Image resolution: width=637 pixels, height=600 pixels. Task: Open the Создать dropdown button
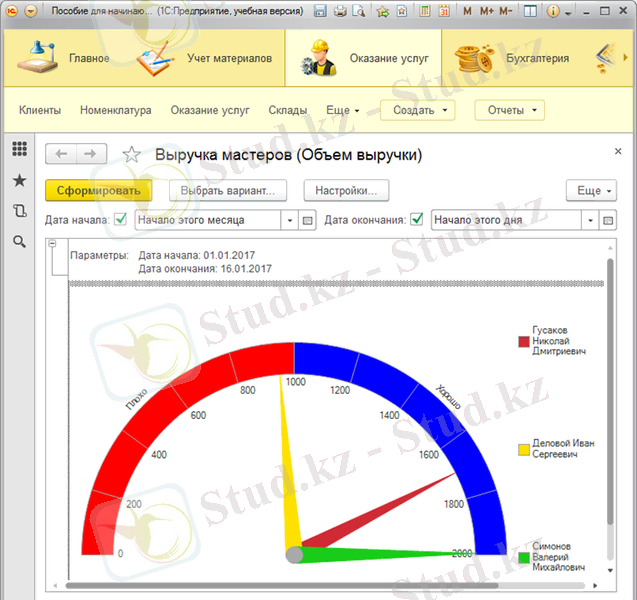click(418, 110)
